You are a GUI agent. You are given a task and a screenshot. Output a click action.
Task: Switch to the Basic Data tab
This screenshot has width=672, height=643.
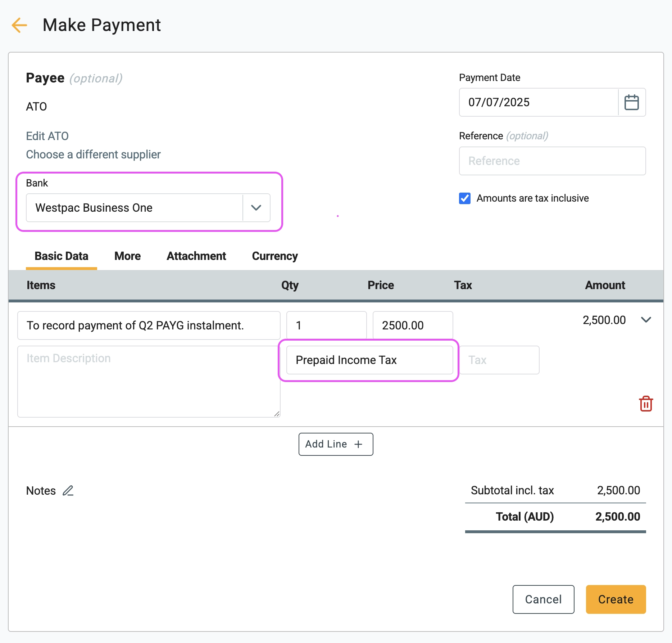62,256
